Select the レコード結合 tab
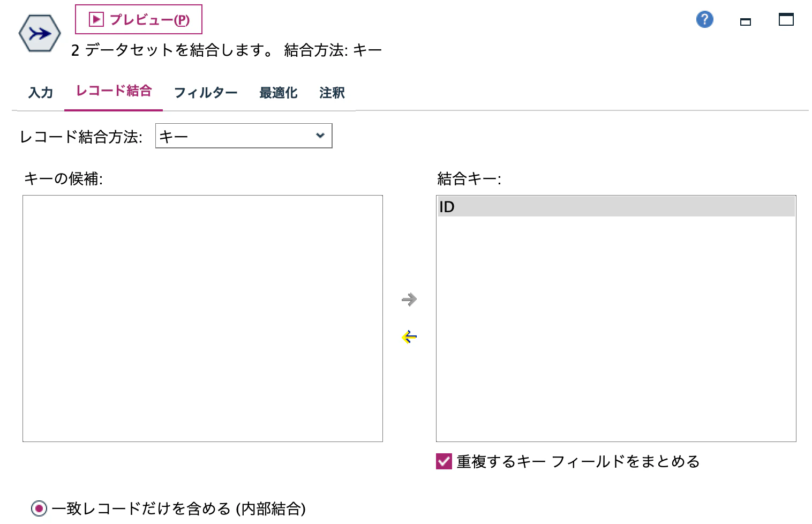 (x=114, y=91)
